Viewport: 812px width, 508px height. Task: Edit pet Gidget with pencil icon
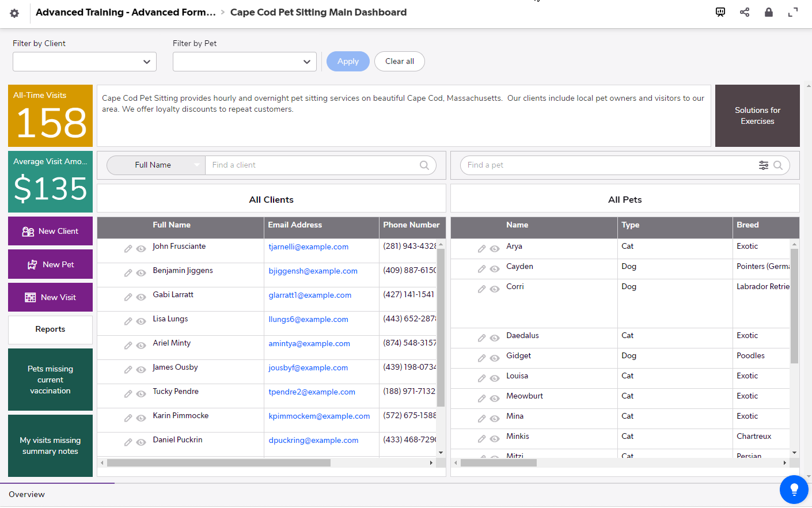(481, 358)
